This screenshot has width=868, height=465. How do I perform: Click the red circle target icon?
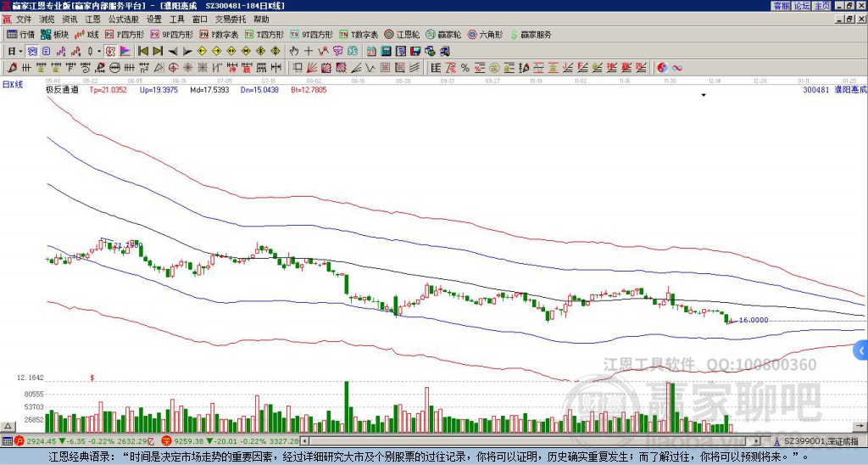(173, 68)
